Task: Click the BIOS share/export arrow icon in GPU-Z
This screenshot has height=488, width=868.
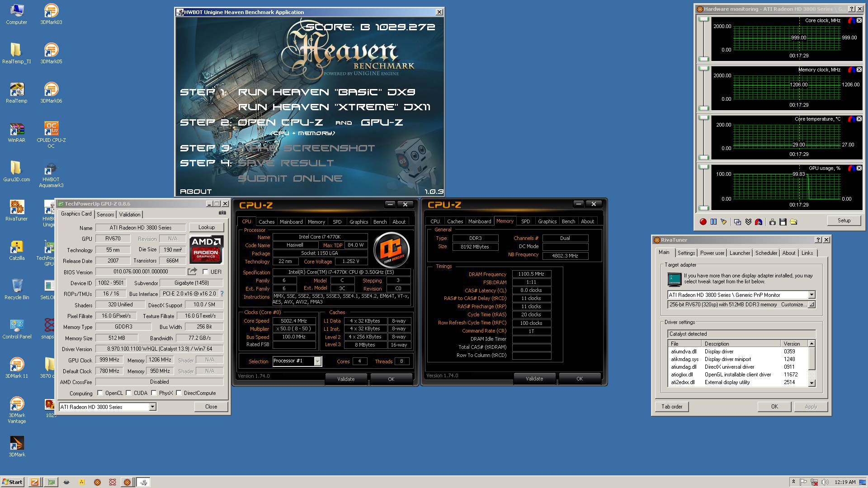Action: [193, 272]
